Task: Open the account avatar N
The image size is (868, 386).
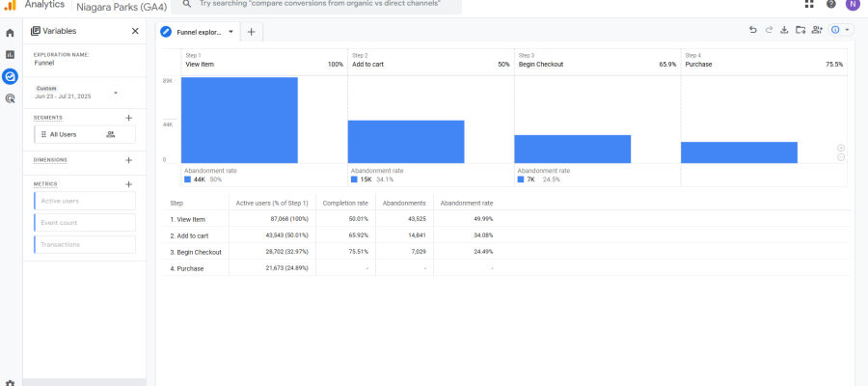Action: point(854,4)
